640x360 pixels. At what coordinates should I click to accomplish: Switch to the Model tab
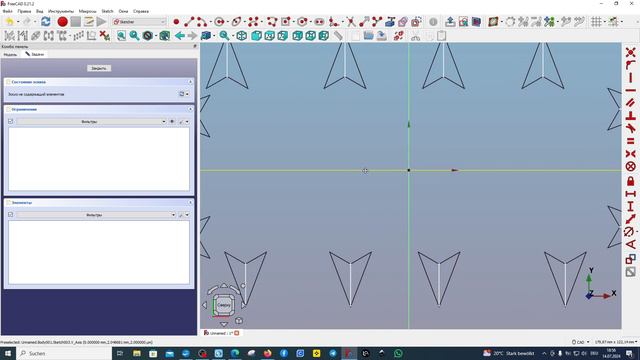click(x=10, y=54)
